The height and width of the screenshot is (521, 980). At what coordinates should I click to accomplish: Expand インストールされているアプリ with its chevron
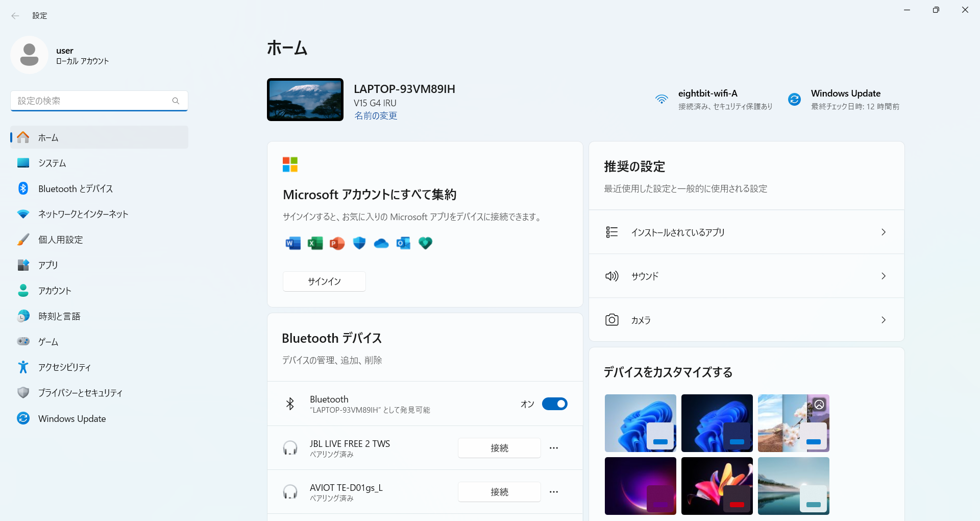(x=884, y=232)
